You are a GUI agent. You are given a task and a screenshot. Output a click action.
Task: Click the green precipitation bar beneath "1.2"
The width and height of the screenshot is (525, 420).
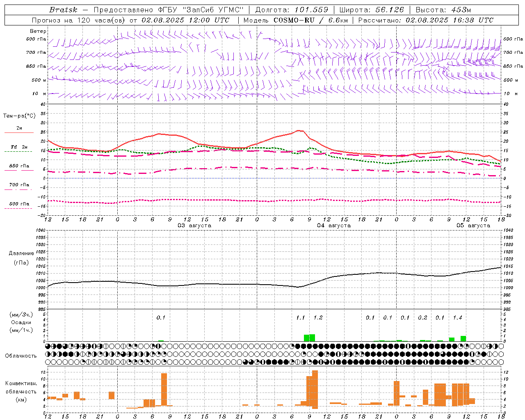pos(312,338)
